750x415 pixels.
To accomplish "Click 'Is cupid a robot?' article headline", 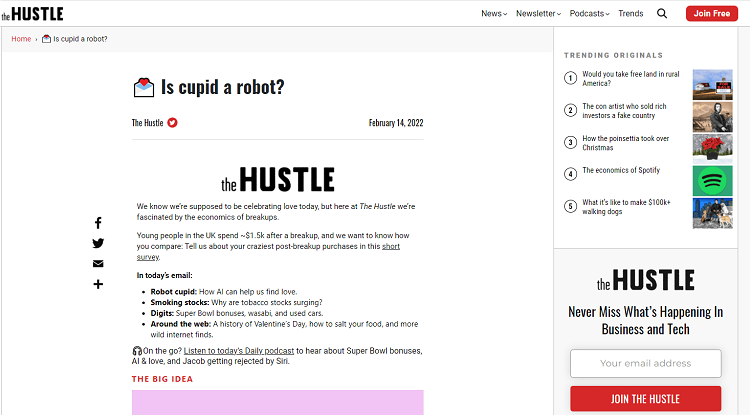I will (222, 87).
